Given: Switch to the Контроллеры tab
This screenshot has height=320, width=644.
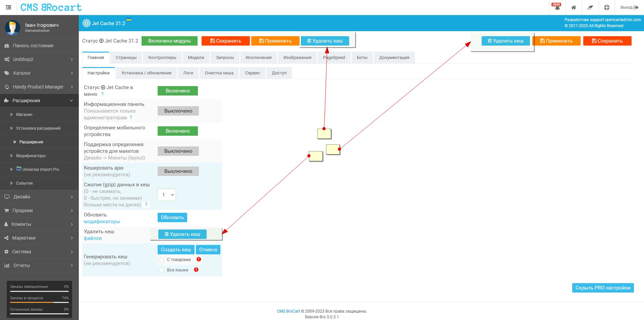Looking at the screenshot, I should 162,58.
